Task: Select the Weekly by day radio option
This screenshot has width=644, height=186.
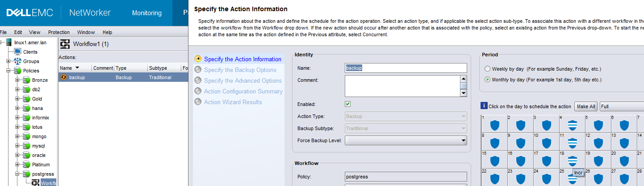Action: [487, 69]
